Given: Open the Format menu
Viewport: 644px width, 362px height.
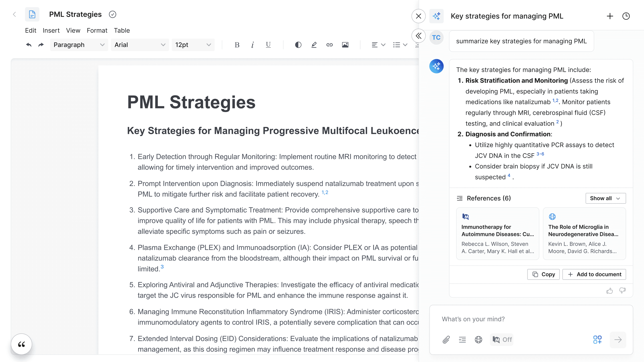Looking at the screenshot, I should tap(97, 31).
